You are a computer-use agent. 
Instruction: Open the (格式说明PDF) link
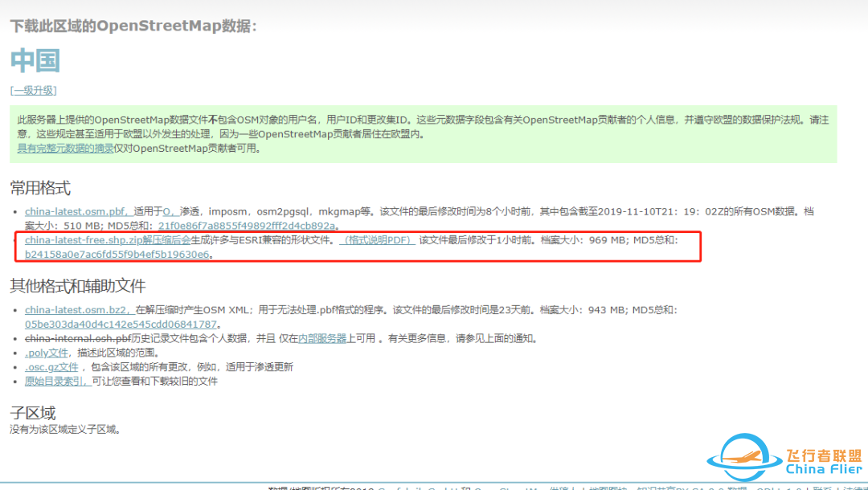(x=377, y=240)
